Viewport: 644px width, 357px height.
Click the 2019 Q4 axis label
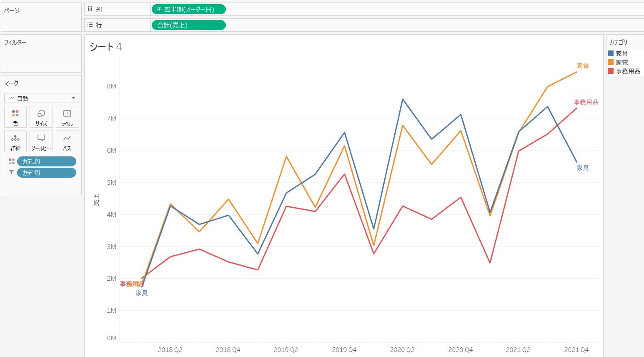pos(344,350)
